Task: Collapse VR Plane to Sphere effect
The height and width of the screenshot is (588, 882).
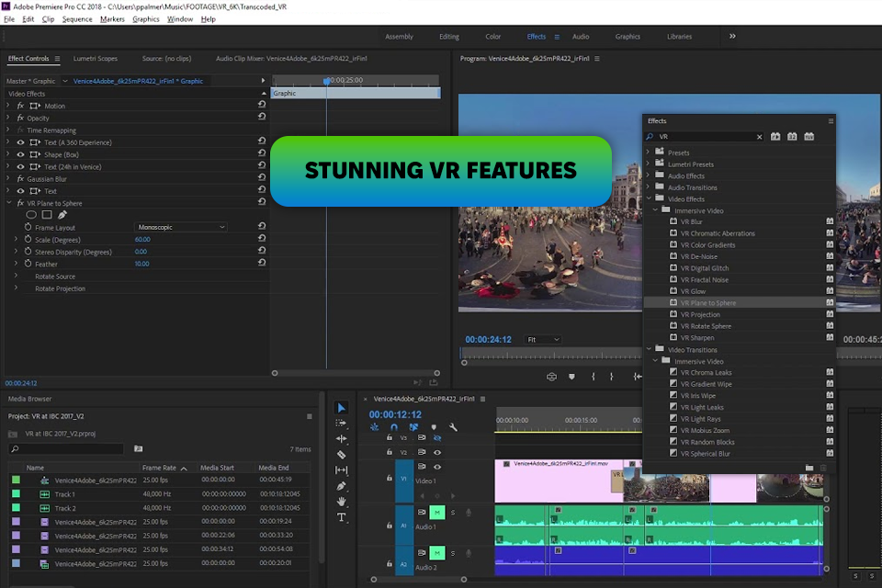Action: [x=8, y=202]
